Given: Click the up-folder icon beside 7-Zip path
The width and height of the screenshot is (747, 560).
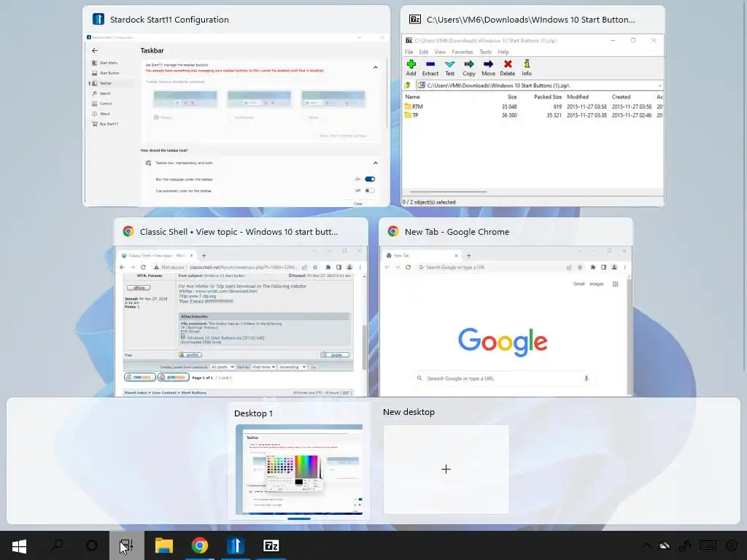Looking at the screenshot, I should click(408, 85).
